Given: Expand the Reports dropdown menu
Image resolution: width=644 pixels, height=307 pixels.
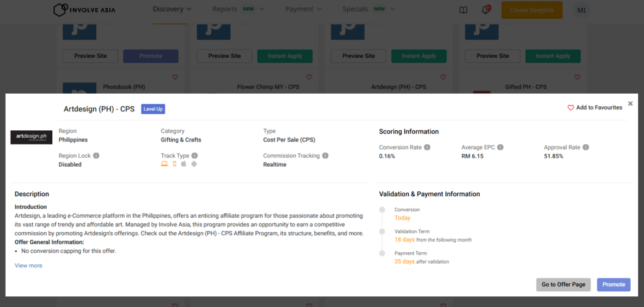Looking at the screenshot, I should (x=238, y=9).
